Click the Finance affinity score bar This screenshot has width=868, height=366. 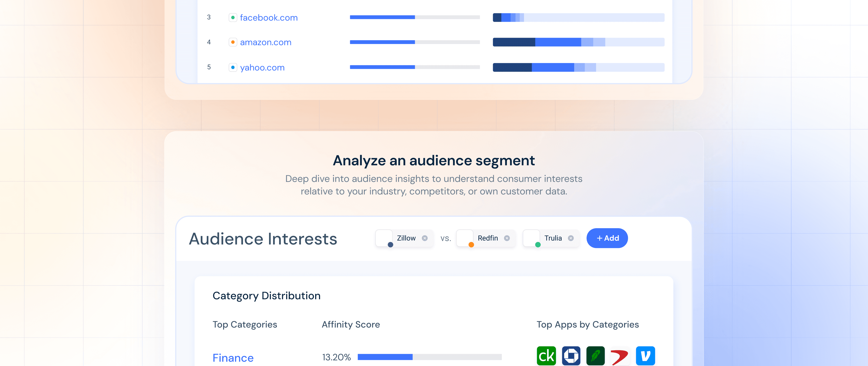430,357
